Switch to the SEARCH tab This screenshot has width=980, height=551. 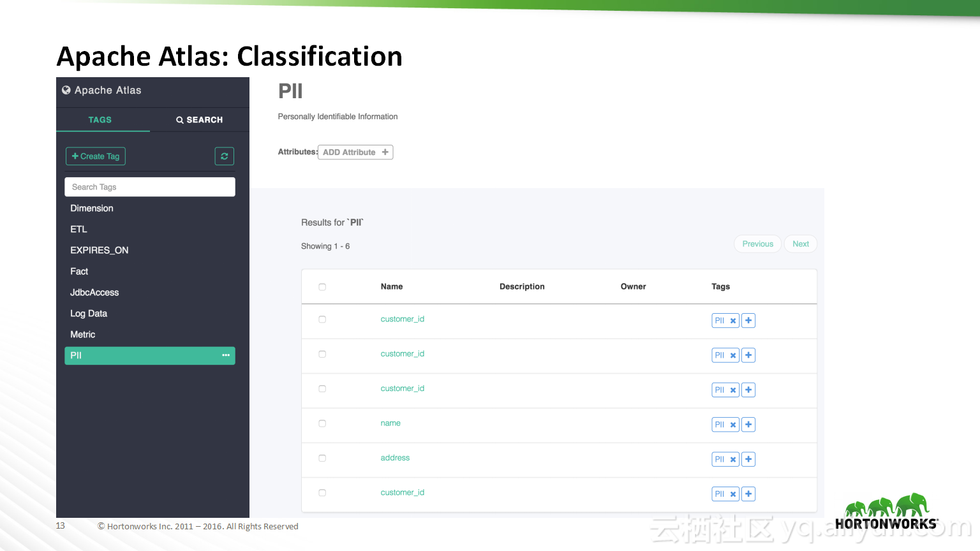point(200,120)
